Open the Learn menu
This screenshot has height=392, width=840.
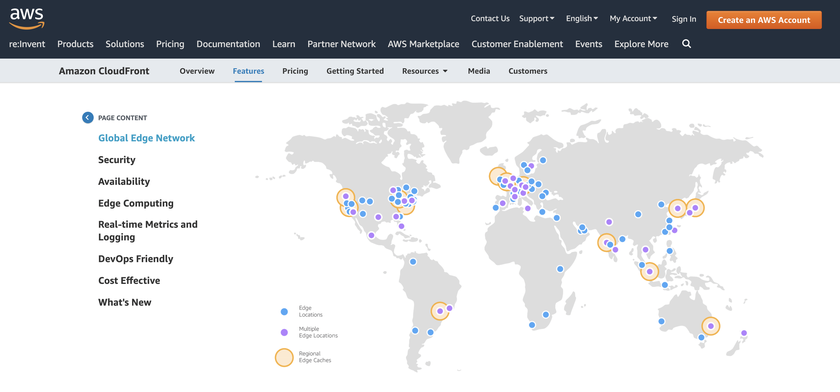click(x=283, y=44)
